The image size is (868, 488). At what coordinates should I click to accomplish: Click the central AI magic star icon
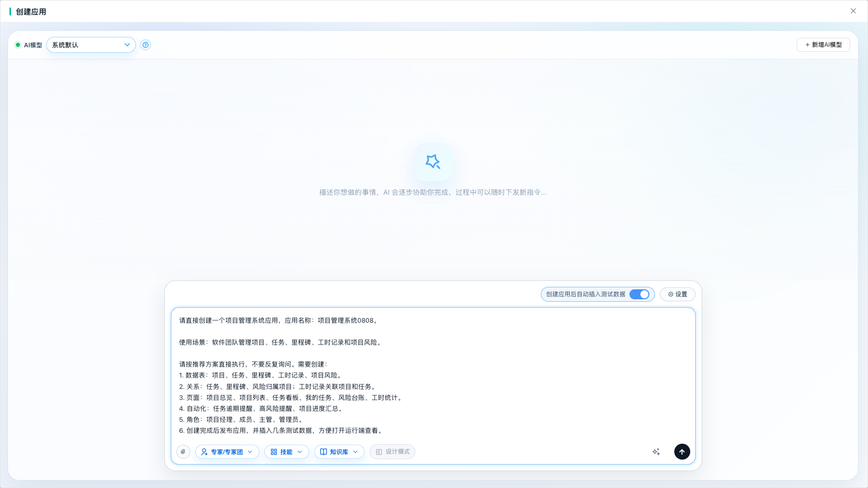coord(433,161)
